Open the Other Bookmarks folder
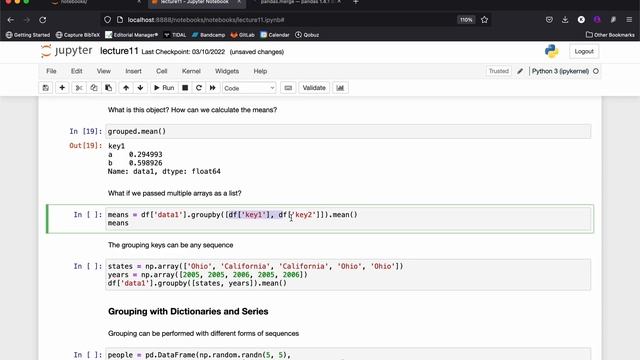The width and height of the screenshot is (640, 360). (610, 35)
